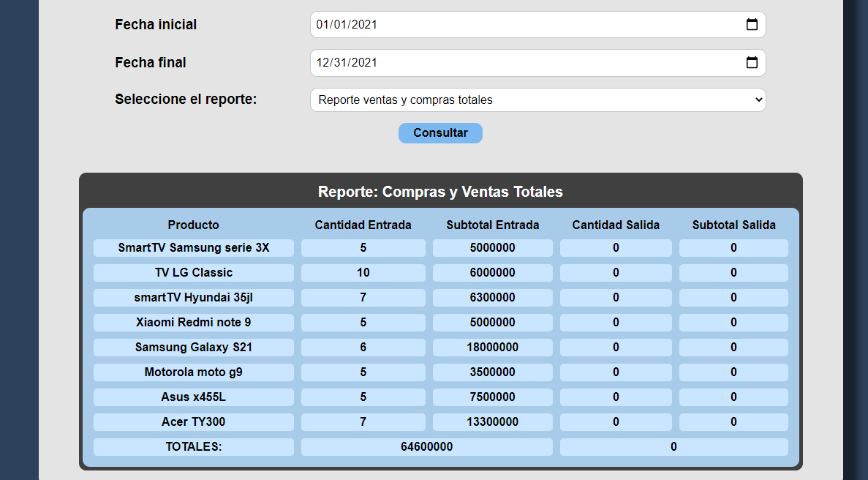The image size is (868, 480).
Task: Click Cantidad Entrada 7 for Hyundai 35jl row
Action: click(363, 298)
